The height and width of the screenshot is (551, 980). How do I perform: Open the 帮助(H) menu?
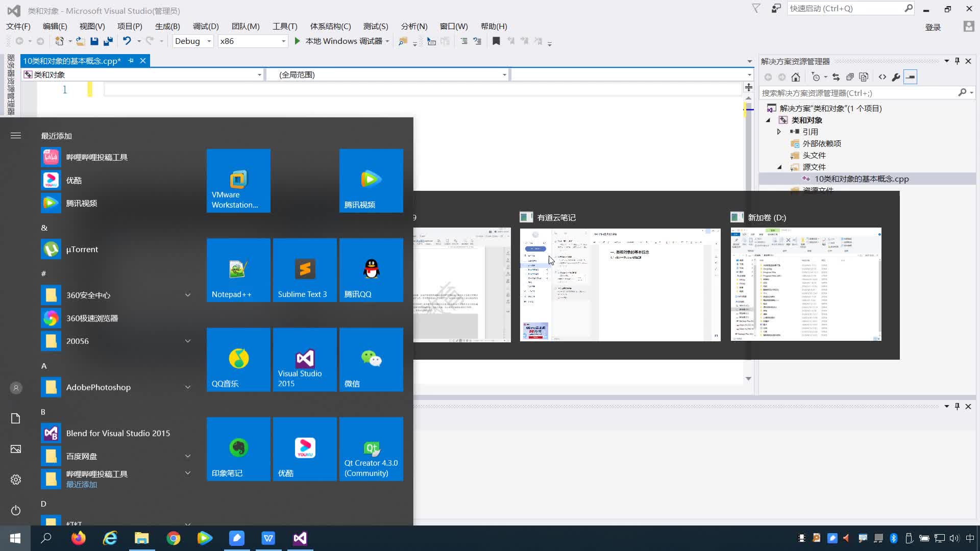pyautogui.click(x=494, y=27)
